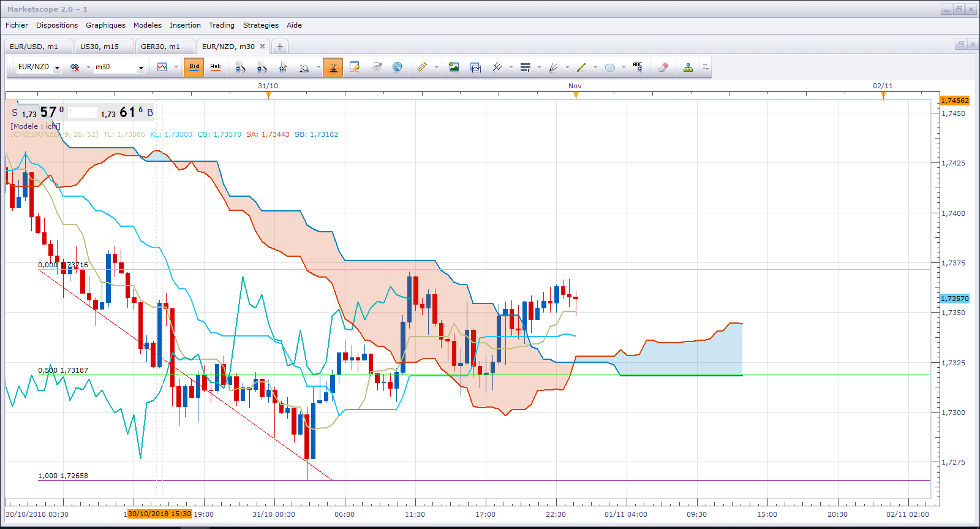Select the ellipse shape tool
980x529 pixels.
coord(609,67)
